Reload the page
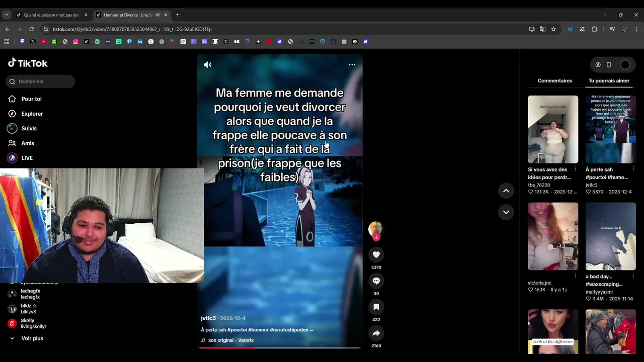Screen dimensions: 644x362 point(31,29)
